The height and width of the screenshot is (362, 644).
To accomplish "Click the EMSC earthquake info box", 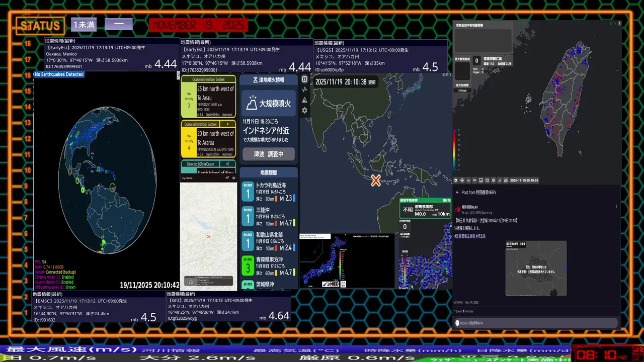I will point(99,306).
